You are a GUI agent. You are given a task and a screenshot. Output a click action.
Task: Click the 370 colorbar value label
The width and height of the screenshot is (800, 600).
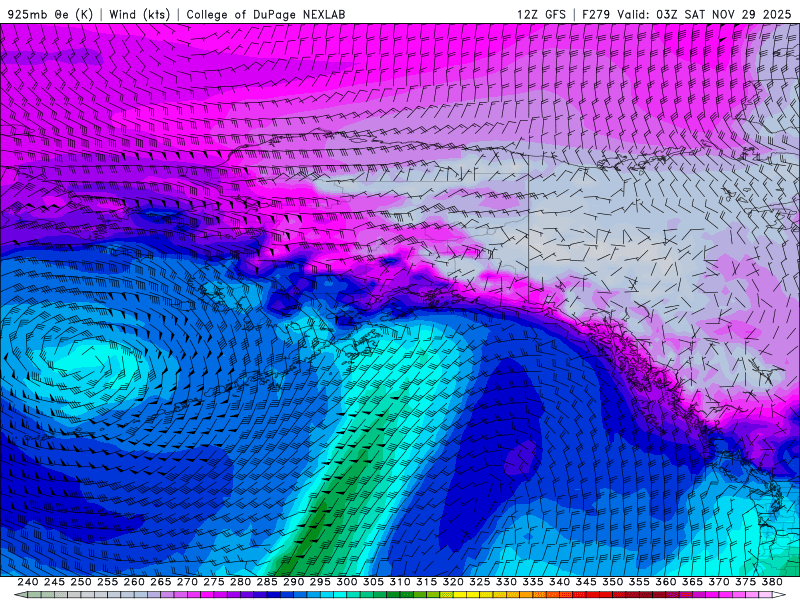[x=719, y=582]
